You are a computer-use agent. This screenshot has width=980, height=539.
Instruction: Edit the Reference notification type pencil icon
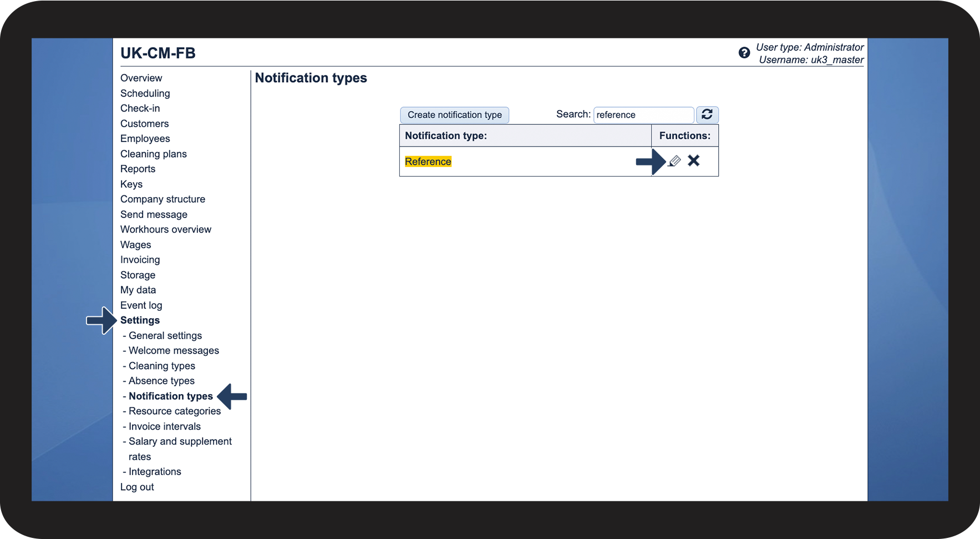(x=674, y=161)
